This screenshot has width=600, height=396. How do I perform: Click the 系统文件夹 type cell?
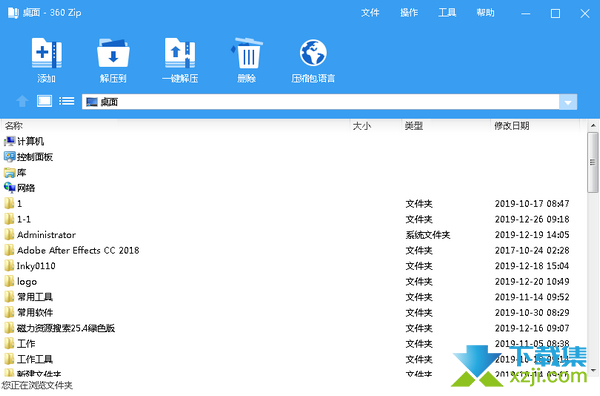[x=428, y=235]
